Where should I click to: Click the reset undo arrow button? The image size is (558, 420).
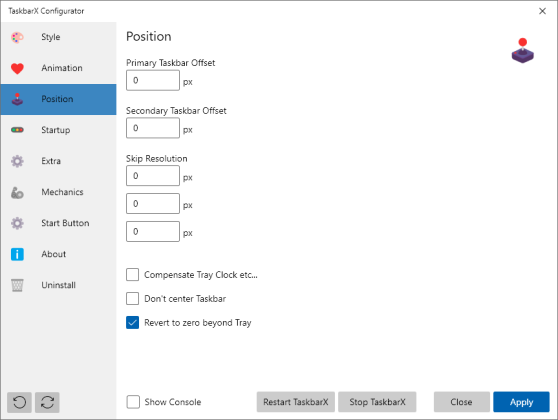[19, 403]
